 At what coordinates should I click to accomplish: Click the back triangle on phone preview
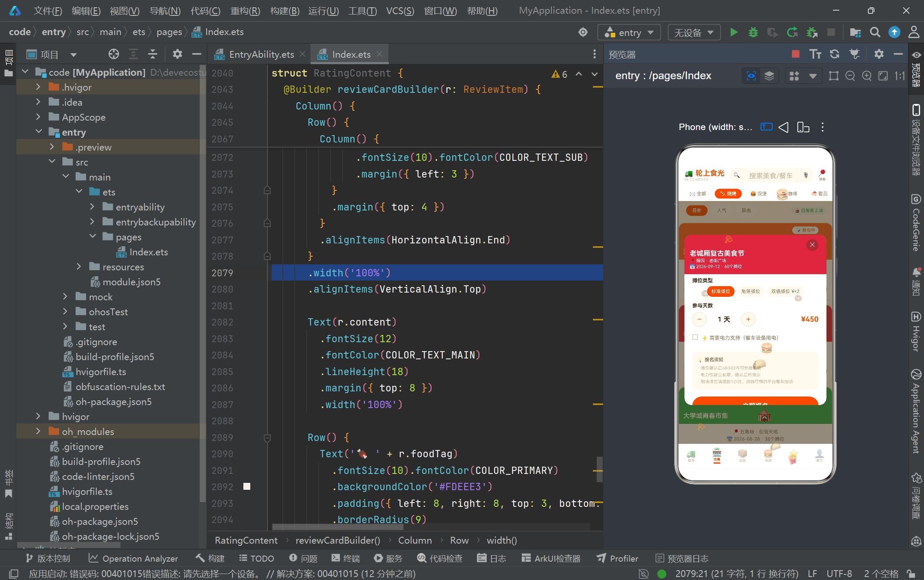click(x=783, y=127)
